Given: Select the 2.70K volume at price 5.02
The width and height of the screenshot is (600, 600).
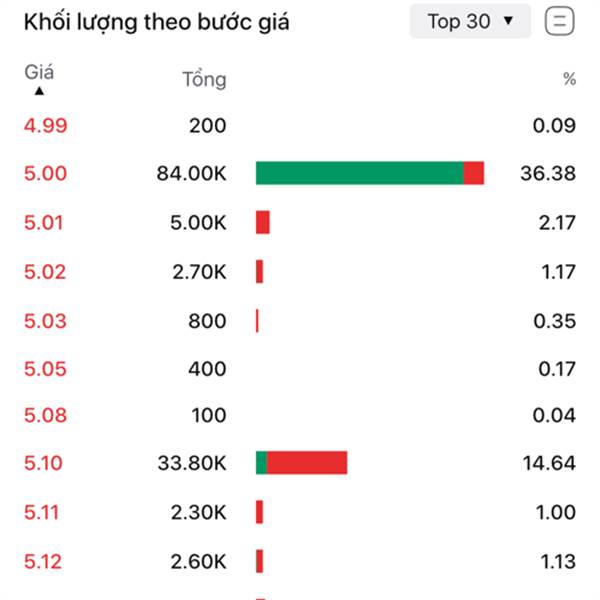Looking at the screenshot, I should [199, 272].
